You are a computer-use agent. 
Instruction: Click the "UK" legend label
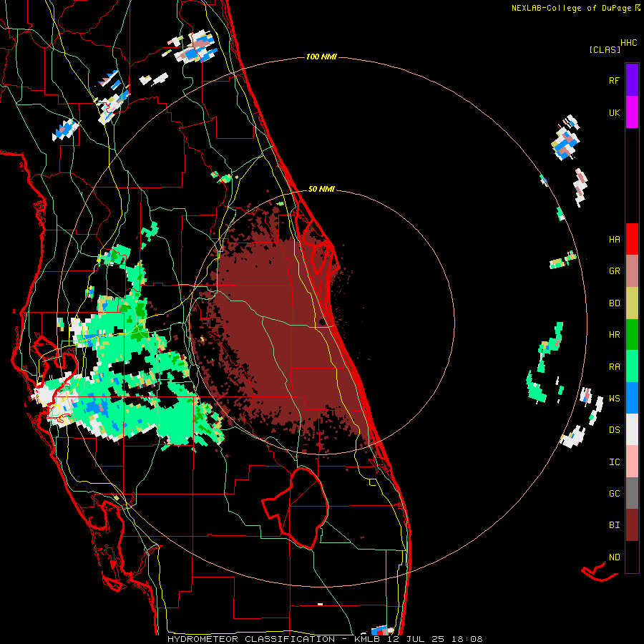click(x=614, y=112)
